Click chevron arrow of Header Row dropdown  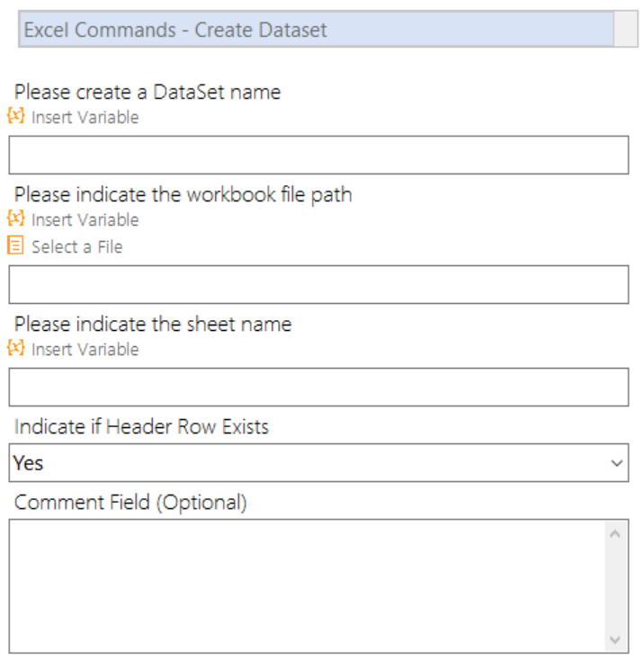pyautogui.click(x=617, y=463)
